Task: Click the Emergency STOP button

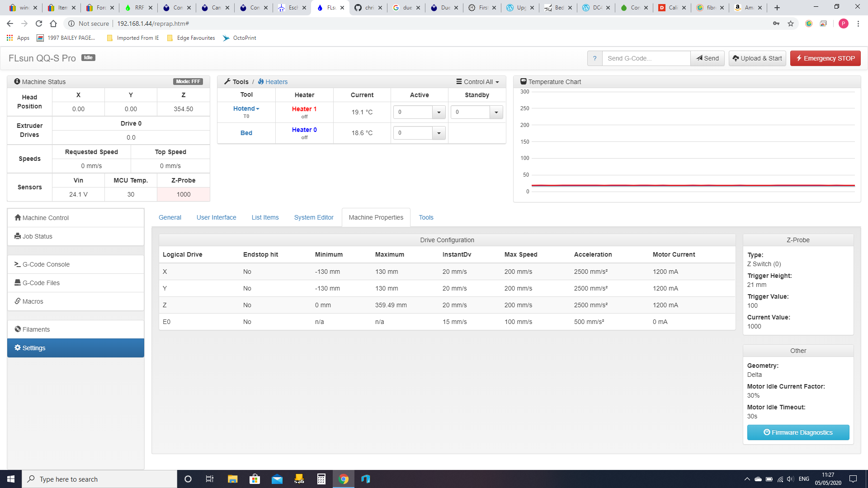Action: pyautogui.click(x=825, y=58)
